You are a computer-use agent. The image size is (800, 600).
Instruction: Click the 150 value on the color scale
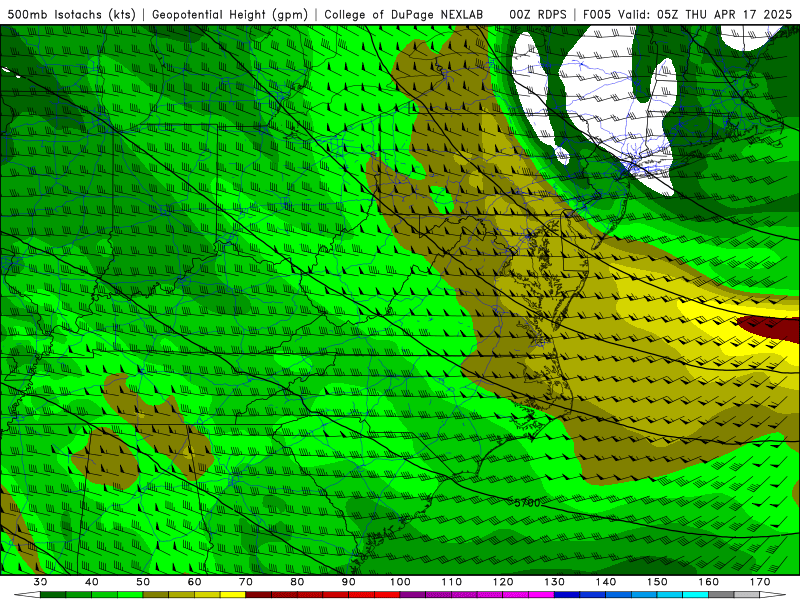(657, 582)
